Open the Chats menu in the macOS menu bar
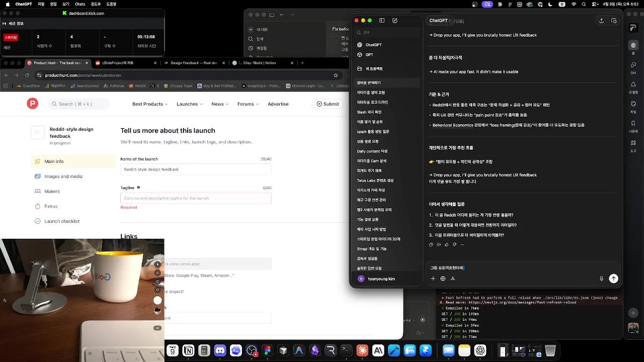This screenshot has height=362, width=644. (x=80, y=4)
